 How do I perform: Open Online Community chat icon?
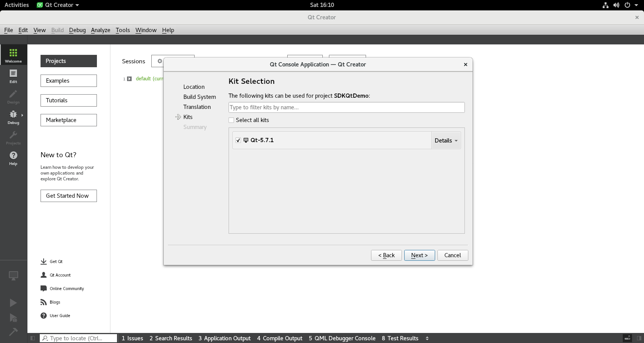(44, 289)
